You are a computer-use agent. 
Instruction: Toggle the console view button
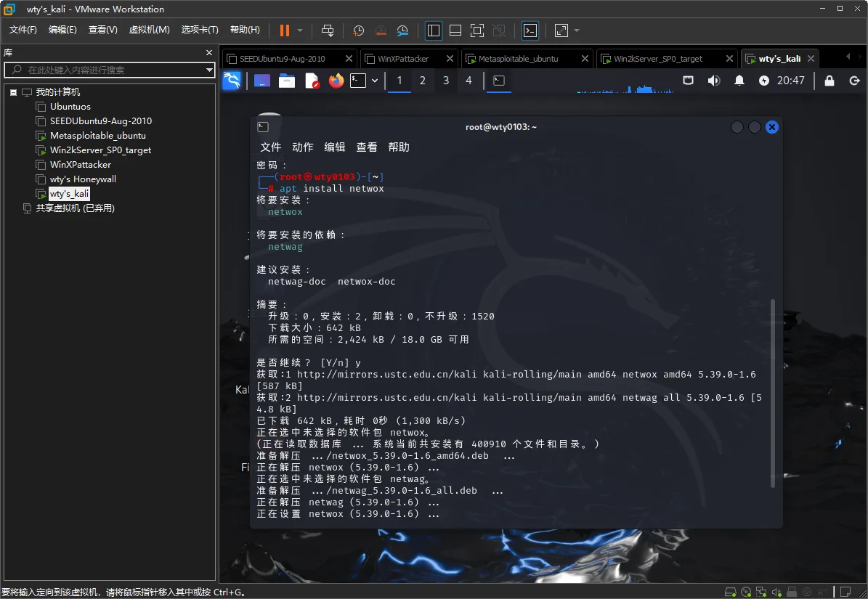(530, 30)
